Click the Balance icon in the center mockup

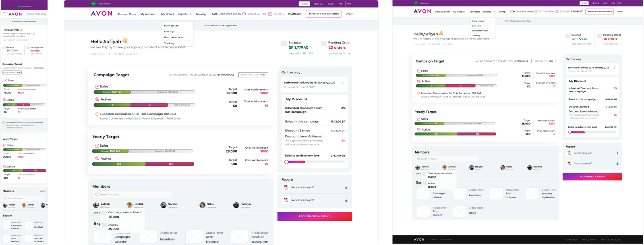click(x=284, y=43)
